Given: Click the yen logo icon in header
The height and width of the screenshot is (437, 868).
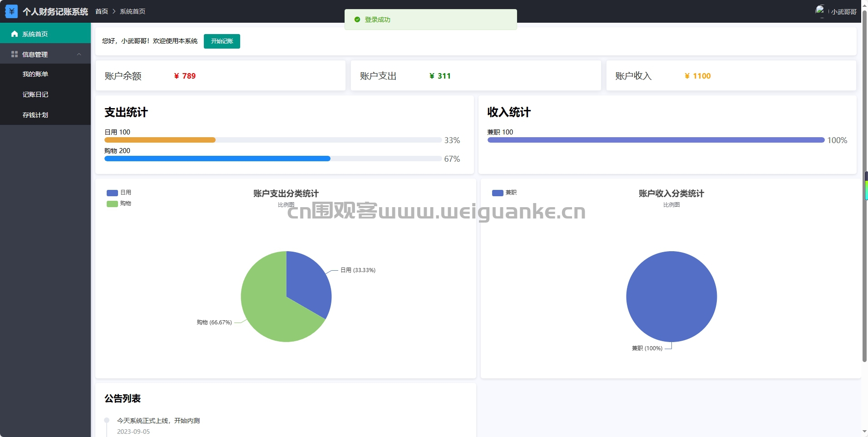Looking at the screenshot, I should click(x=11, y=11).
